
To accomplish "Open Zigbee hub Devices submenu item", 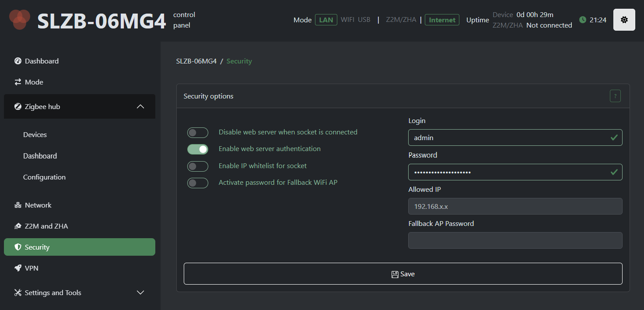I will point(35,134).
